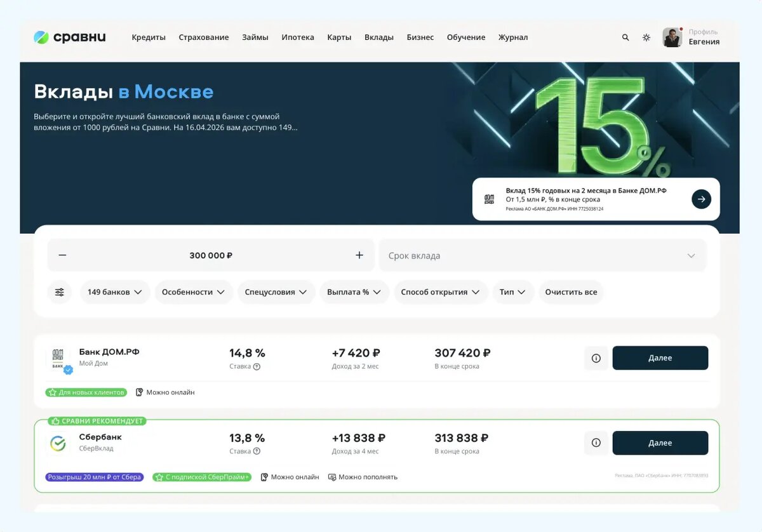
Task: Expand the Спецусловия filter
Action: [276, 292]
